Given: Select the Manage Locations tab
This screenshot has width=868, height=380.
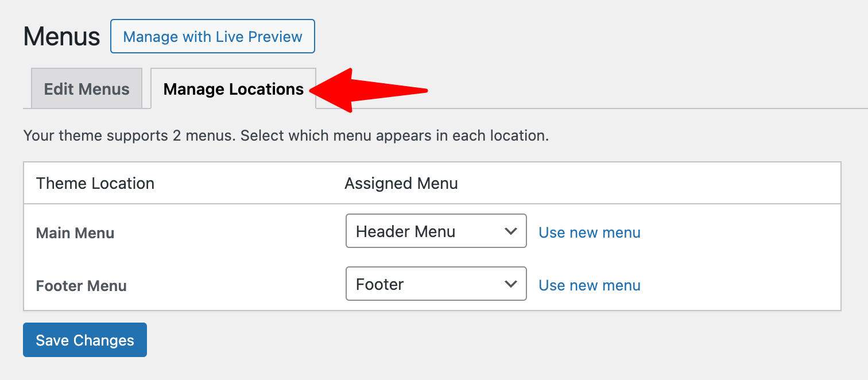Looking at the screenshot, I should click(232, 89).
